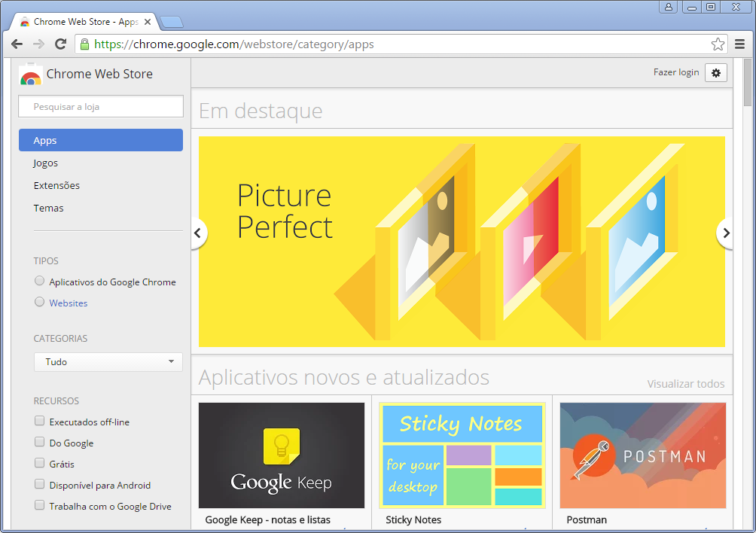
Task: Open the settings gear in the store header
Action: [x=716, y=73]
